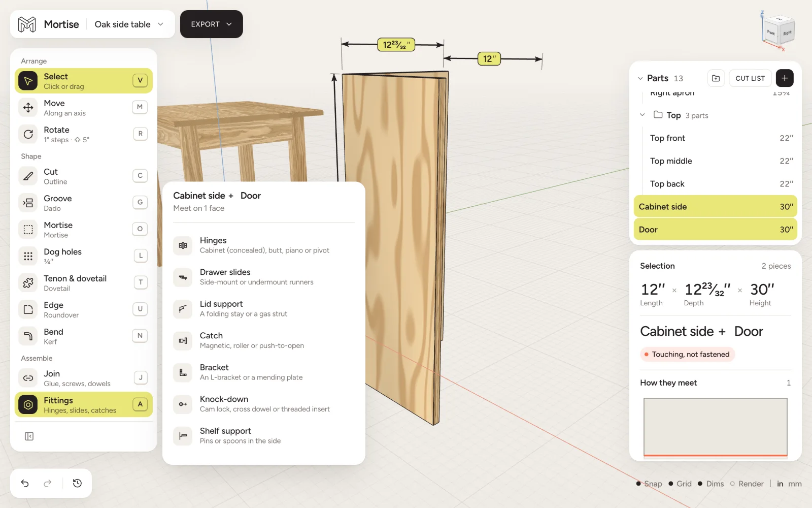The image size is (812, 508).
Task: Add a new folder in Parts
Action: pyautogui.click(x=716, y=78)
